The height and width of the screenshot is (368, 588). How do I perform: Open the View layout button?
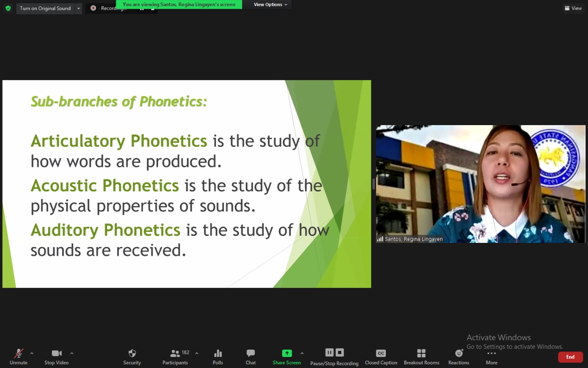(573, 8)
